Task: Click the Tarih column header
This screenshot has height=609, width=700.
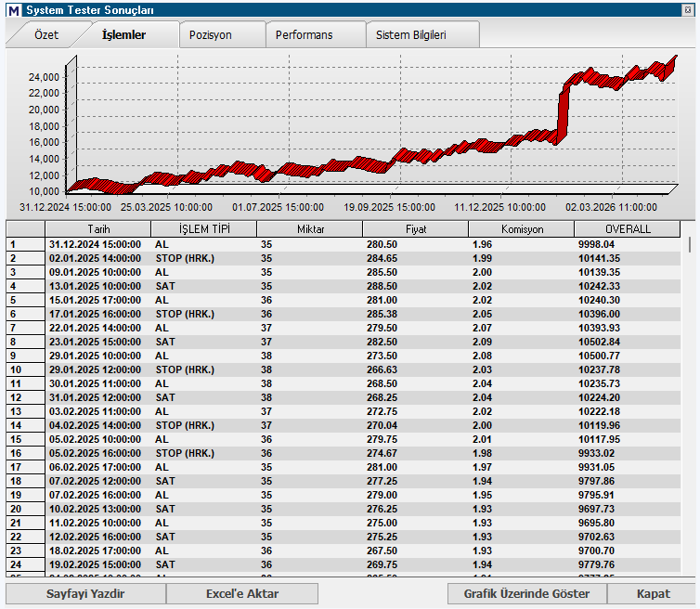Action: (97, 229)
